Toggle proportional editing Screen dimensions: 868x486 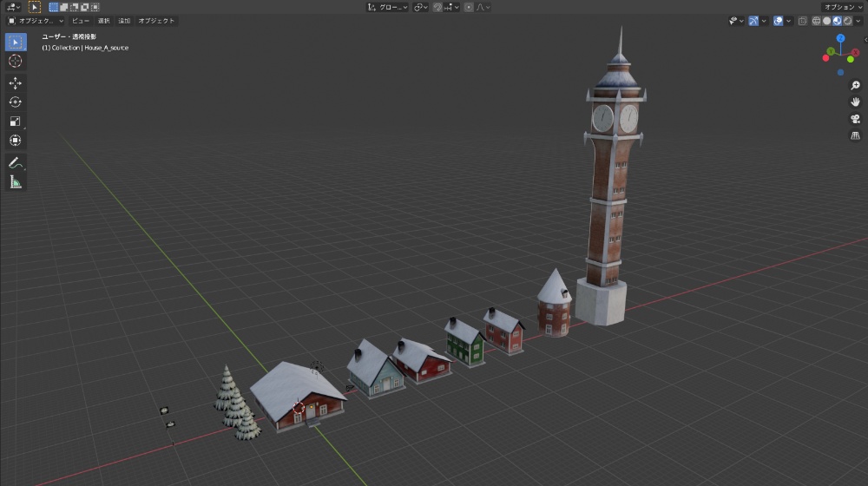[x=469, y=7]
